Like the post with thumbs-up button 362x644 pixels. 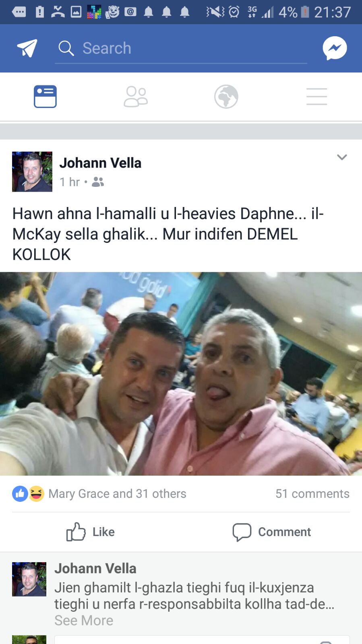click(x=91, y=532)
